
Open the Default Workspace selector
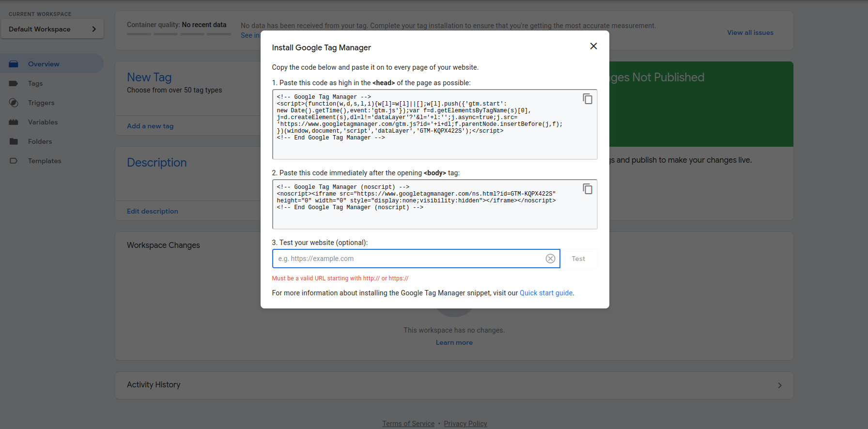(x=52, y=29)
